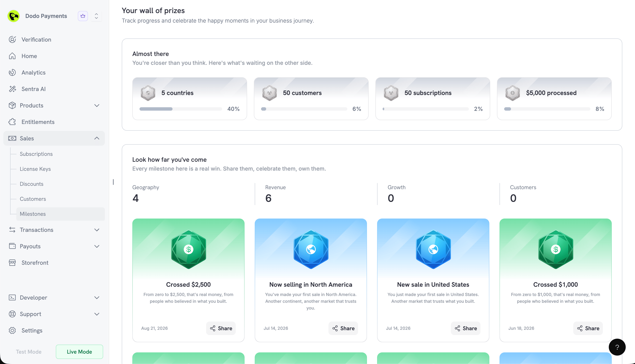
Task: Click the Revenue milestone count
Action: (x=268, y=198)
